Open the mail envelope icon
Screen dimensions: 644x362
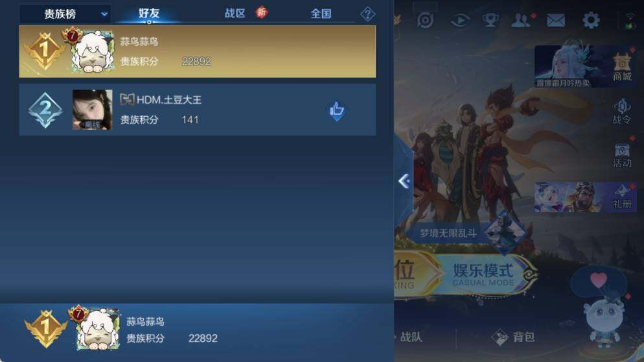coord(556,20)
